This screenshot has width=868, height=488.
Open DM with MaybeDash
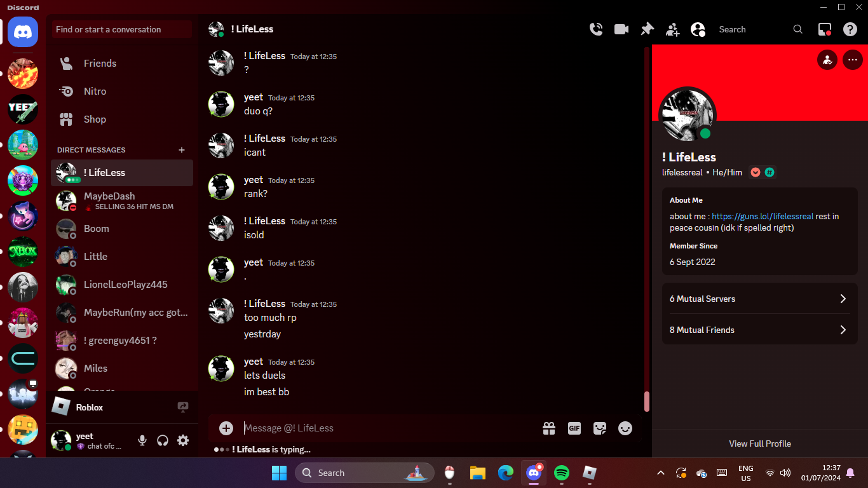point(122,201)
